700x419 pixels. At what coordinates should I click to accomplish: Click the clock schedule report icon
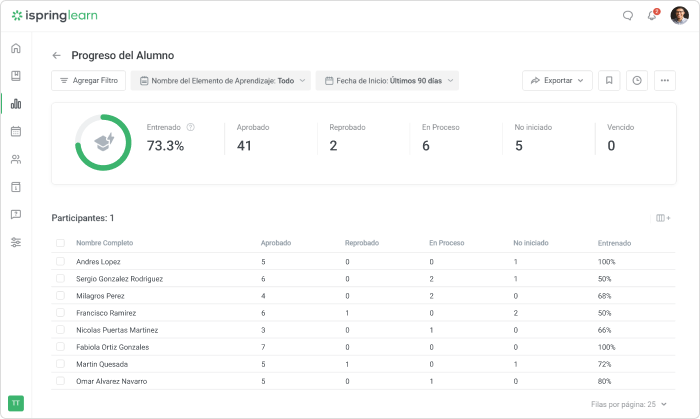(x=637, y=80)
